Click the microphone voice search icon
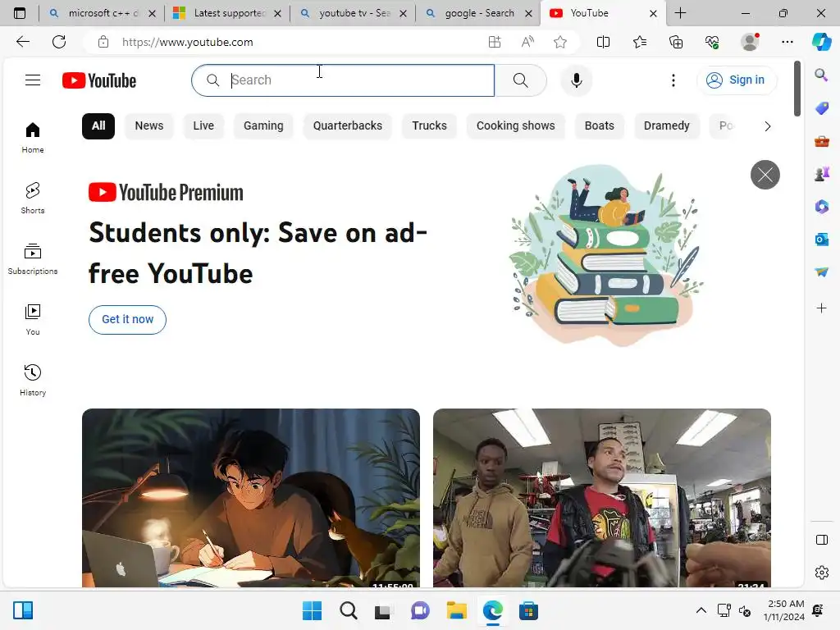 577,80
